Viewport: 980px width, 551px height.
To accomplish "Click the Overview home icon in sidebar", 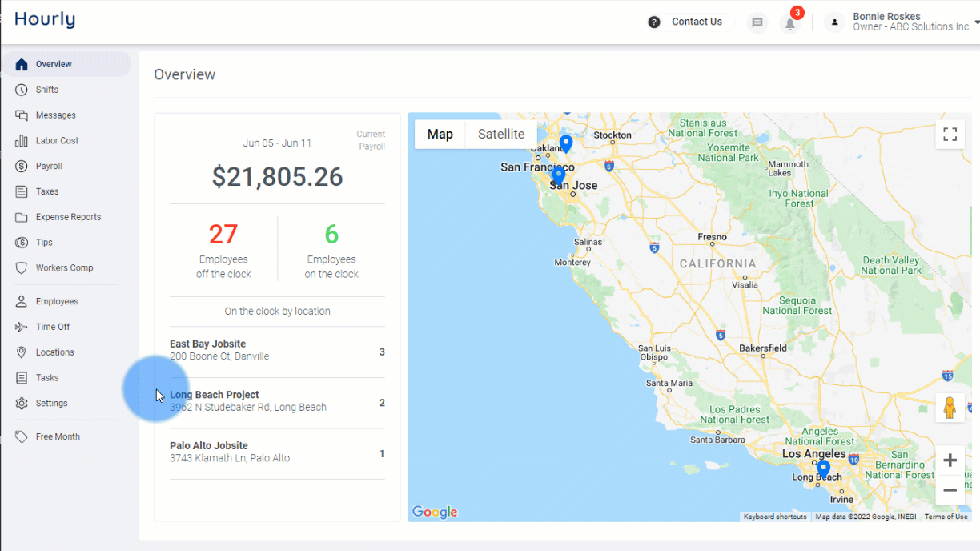I will 22,64.
